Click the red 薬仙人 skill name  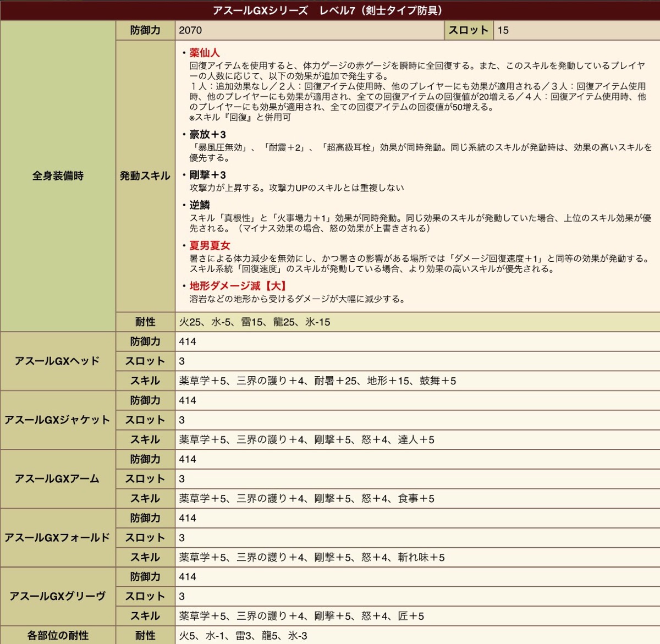204,53
